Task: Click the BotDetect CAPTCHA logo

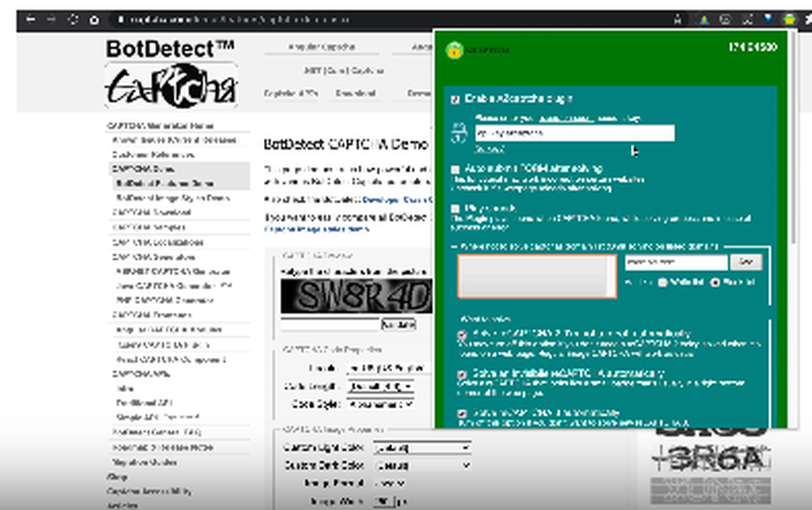Action: coord(171,71)
